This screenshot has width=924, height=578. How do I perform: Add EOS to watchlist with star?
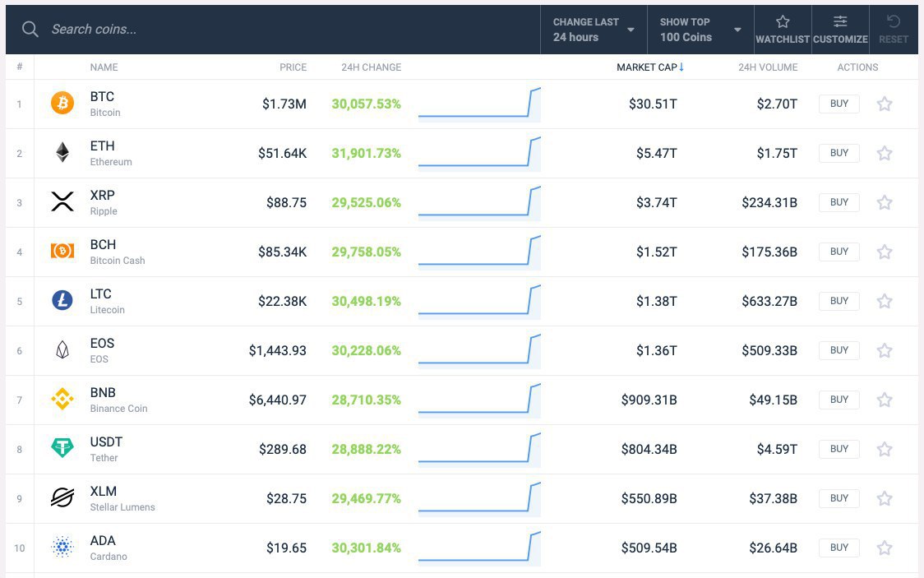click(885, 350)
